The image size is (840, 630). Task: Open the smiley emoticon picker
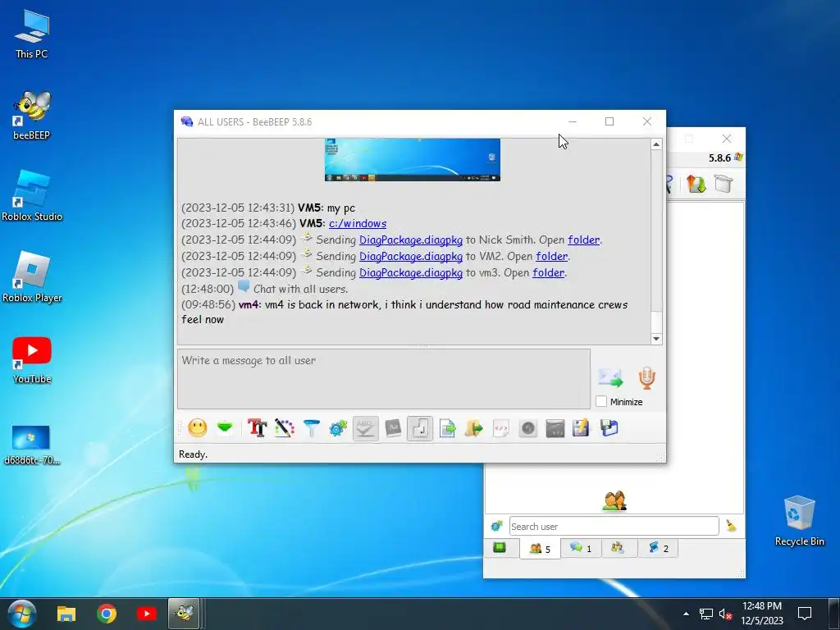point(197,428)
